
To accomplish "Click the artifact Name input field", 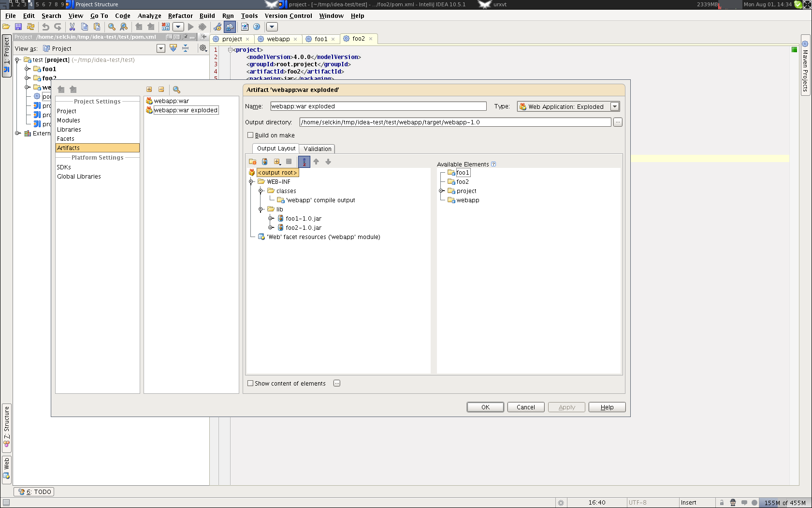I will 378,106.
